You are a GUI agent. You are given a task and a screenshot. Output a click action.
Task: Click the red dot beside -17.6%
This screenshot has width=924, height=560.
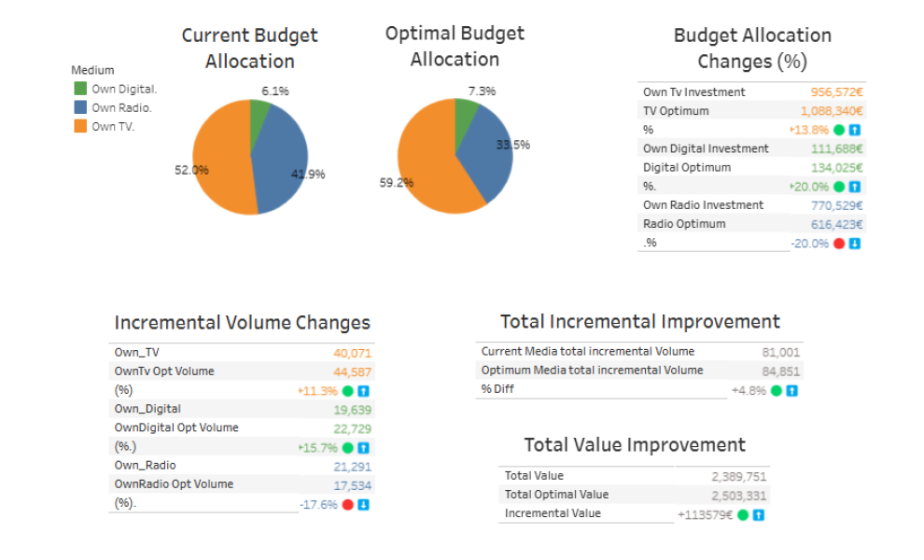click(348, 505)
